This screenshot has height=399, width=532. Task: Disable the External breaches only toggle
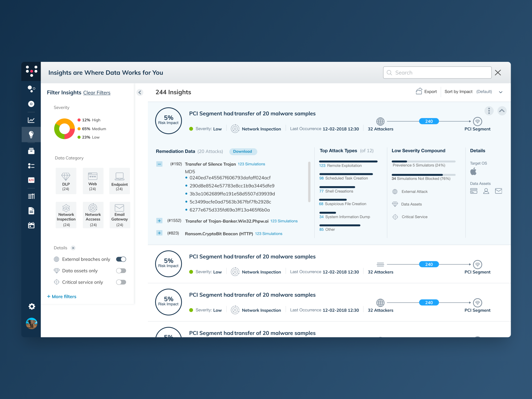(121, 259)
